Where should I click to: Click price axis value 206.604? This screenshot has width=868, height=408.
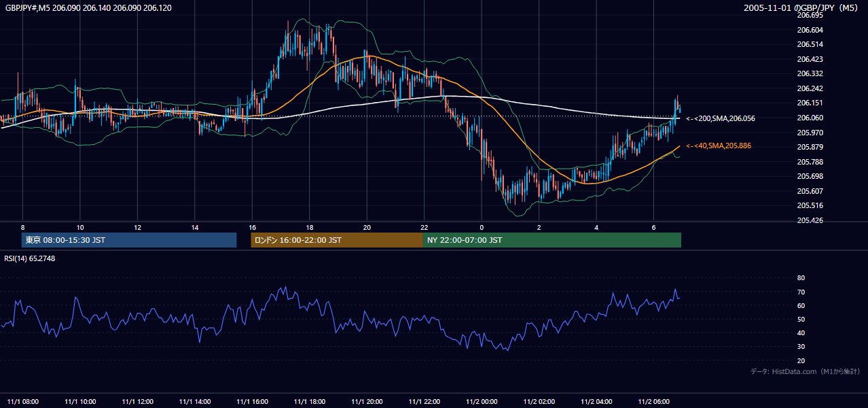810,30
